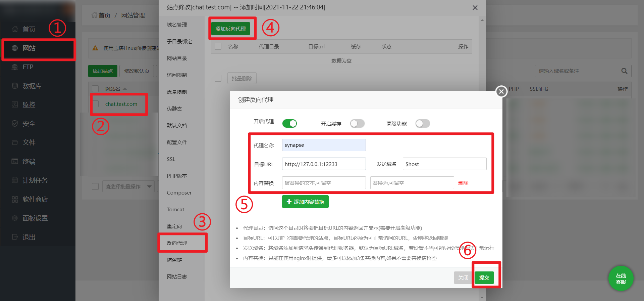Screen dimensions: 644x301
Task: Click the 数据库 database icon
Action: click(x=15, y=86)
